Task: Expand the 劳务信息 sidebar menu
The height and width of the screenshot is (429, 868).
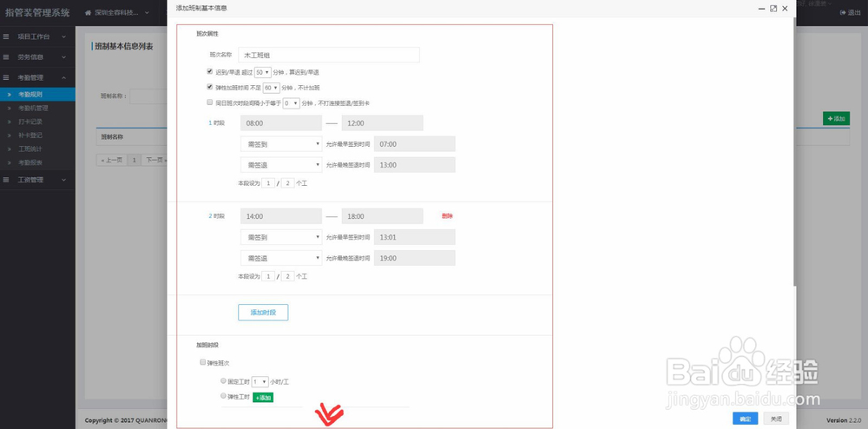Action: coord(37,57)
